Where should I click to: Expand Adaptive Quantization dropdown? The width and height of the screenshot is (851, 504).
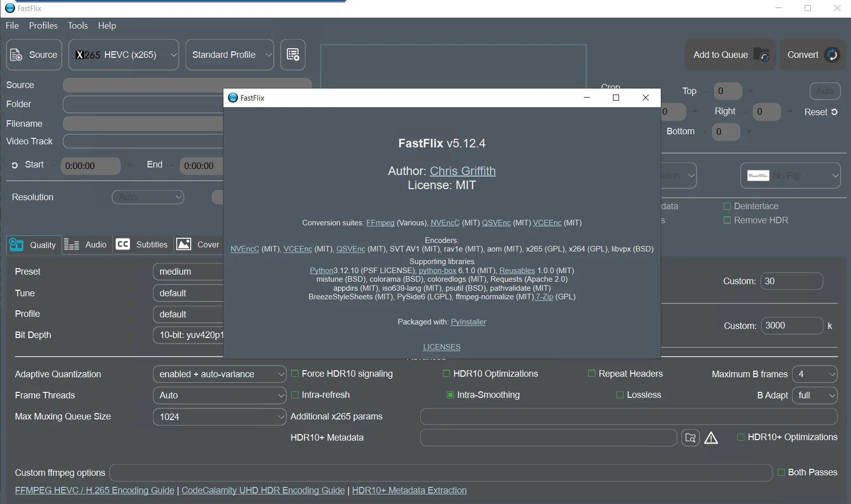pos(219,374)
